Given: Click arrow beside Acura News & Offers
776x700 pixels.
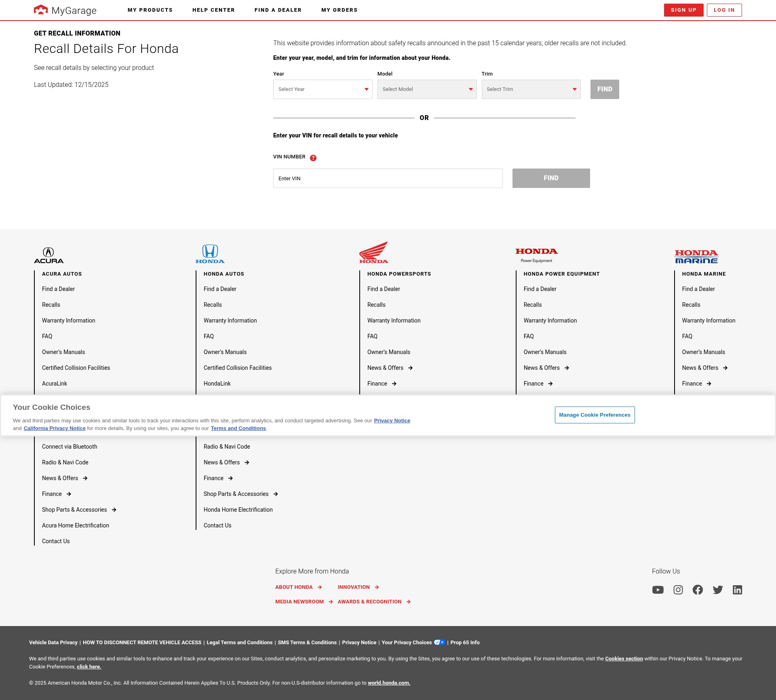Looking at the screenshot, I should [x=85, y=478].
